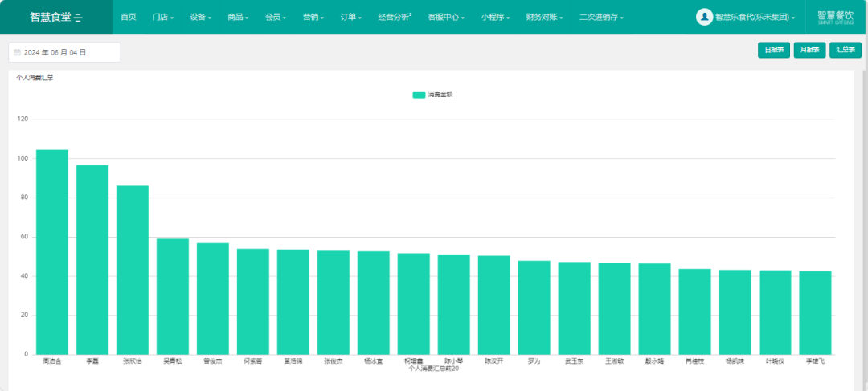The width and height of the screenshot is (868, 391).
Task: Go to the 首页 menu item
Action: 129,17
